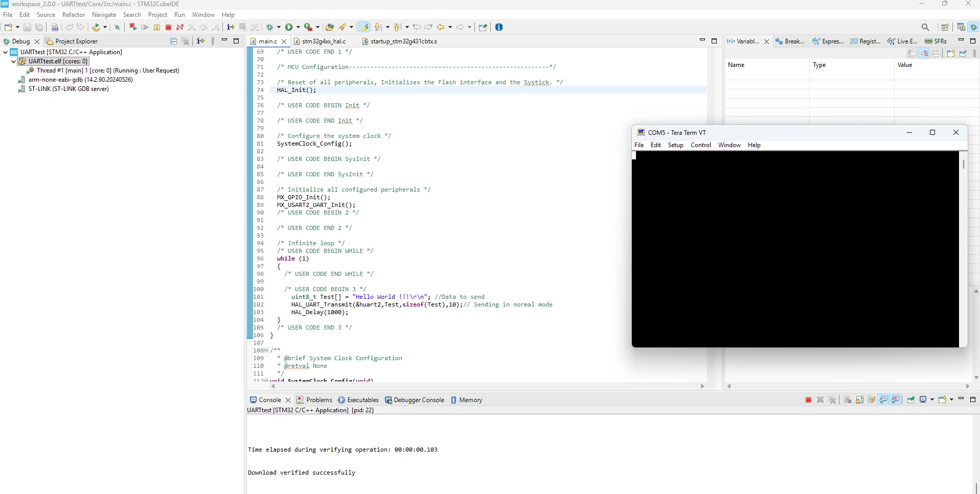
Task: Open Debug view three-dot View Menu
Action: pos(213,41)
